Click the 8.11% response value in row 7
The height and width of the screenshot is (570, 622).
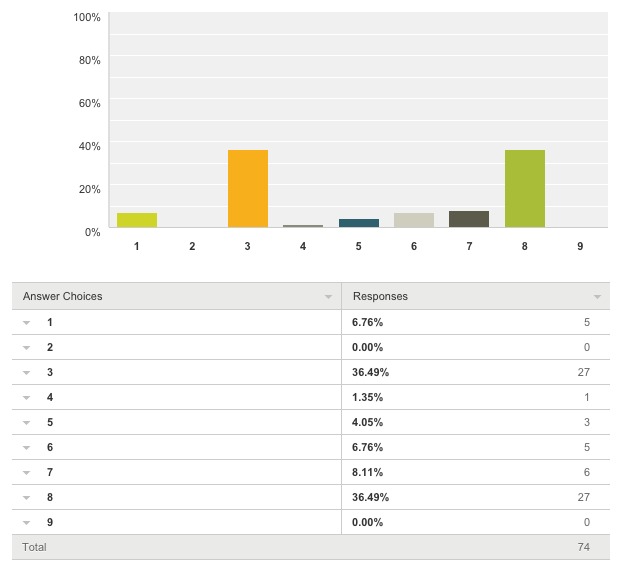click(x=367, y=472)
